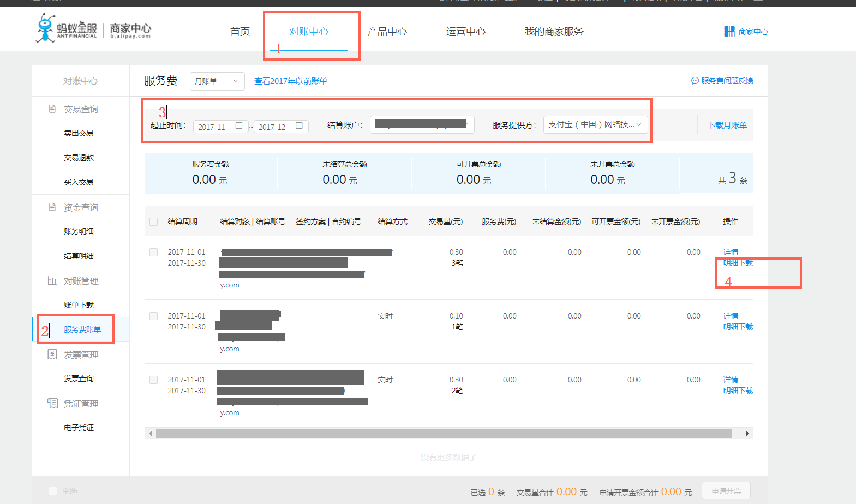Go to the 运营中心 tab
This screenshot has height=504, width=856.
point(465,32)
